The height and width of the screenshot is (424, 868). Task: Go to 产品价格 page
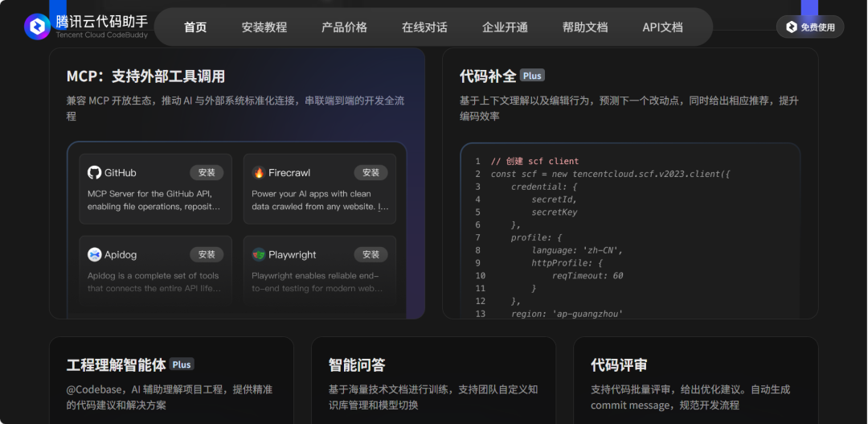click(344, 27)
